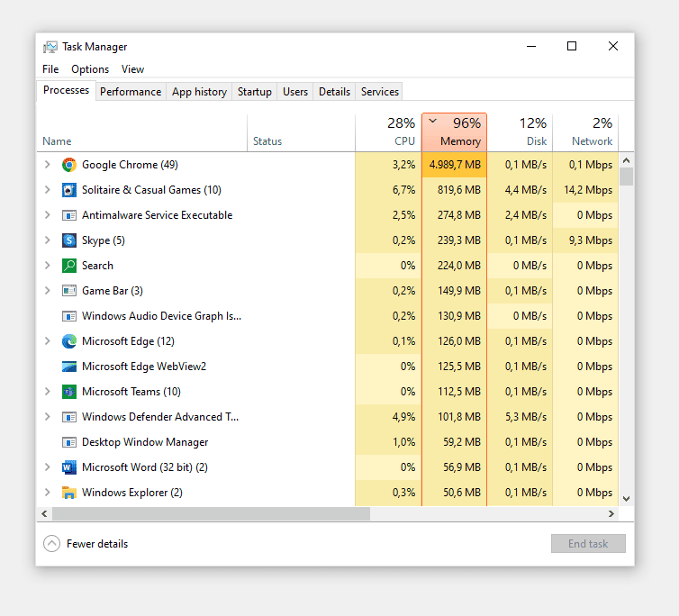
Task: Expand the Antimalware Service Executable row
Action: point(48,215)
